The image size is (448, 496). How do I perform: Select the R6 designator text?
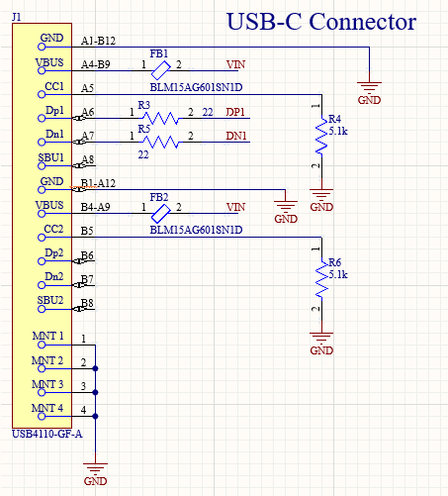pos(334,262)
